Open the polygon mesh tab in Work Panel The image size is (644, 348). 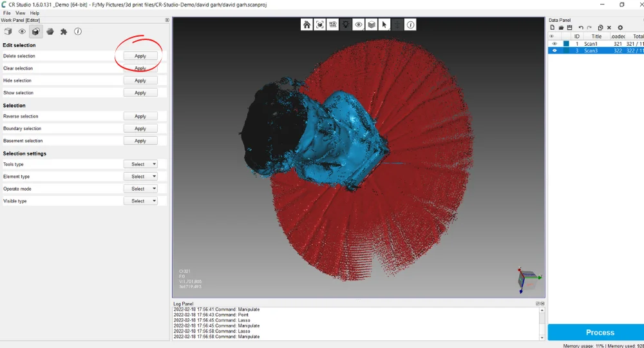pos(50,31)
